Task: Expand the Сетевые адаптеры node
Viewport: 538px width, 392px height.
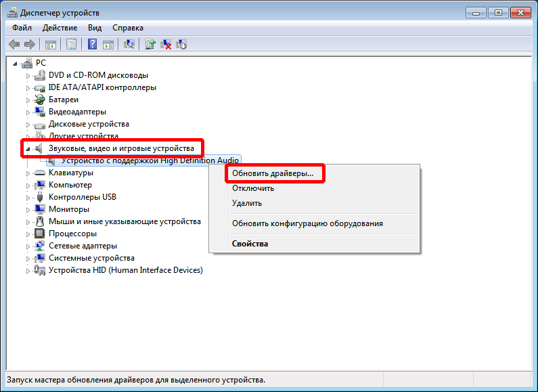Action: coord(28,246)
